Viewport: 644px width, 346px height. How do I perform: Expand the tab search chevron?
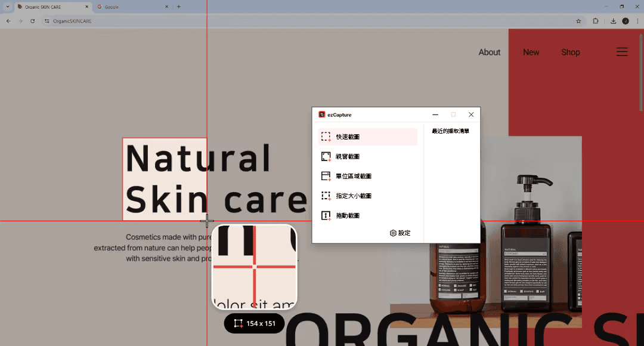[7, 7]
